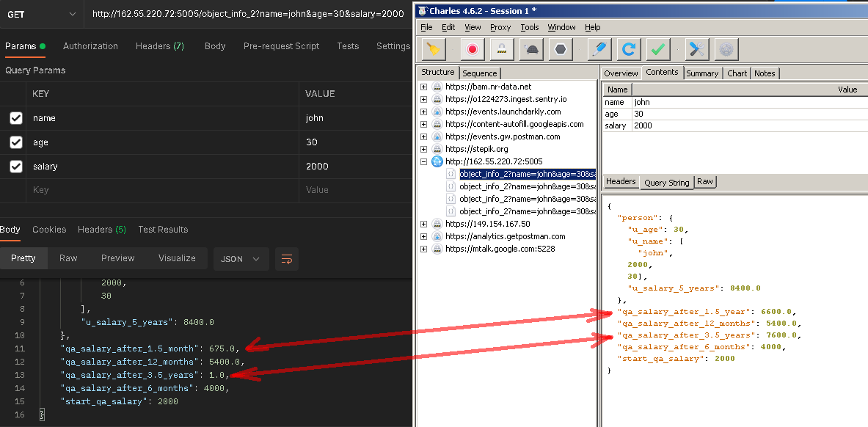Click the empty Key placeholder field
Image resolution: width=868 pixels, height=427 pixels.
click(x=162, y=190)
